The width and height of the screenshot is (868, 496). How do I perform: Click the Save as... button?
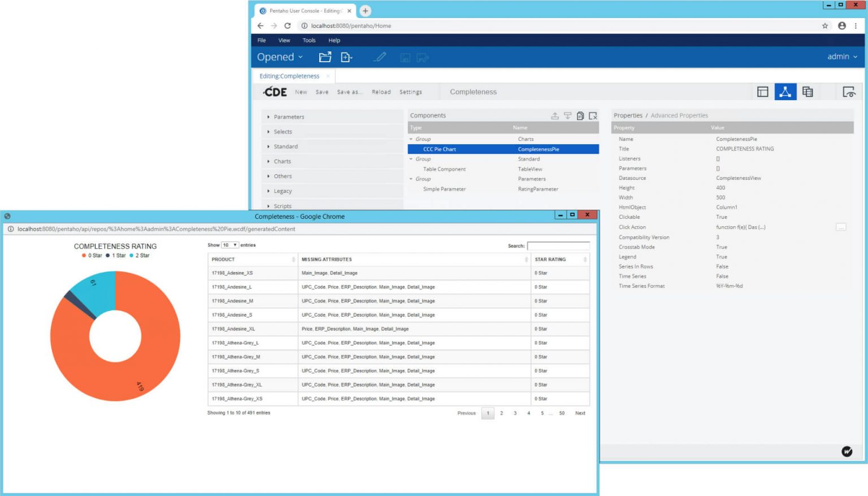[x=350, y=92]
